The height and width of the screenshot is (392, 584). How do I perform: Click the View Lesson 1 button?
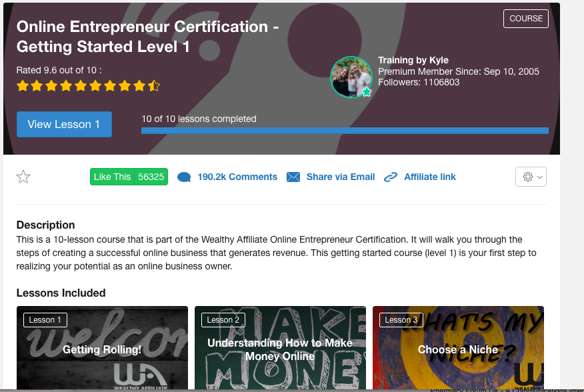(x=64, y=124)
